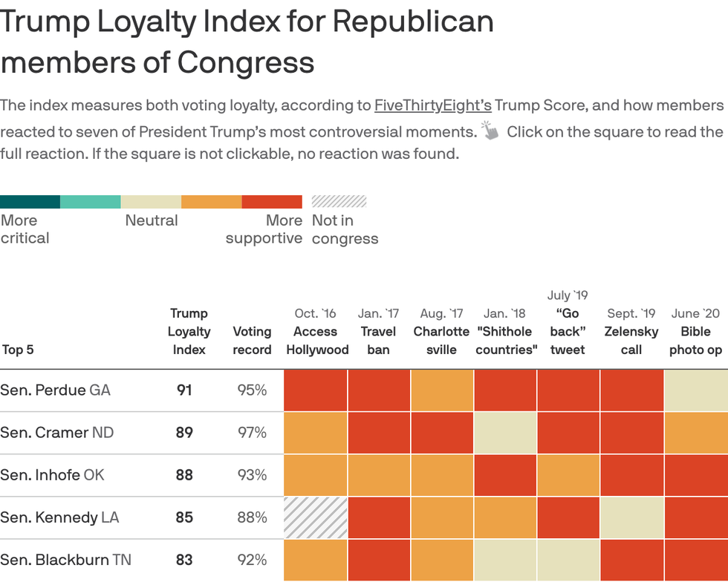Click the red 'More supportive' legend swatch

pos(272,202)
